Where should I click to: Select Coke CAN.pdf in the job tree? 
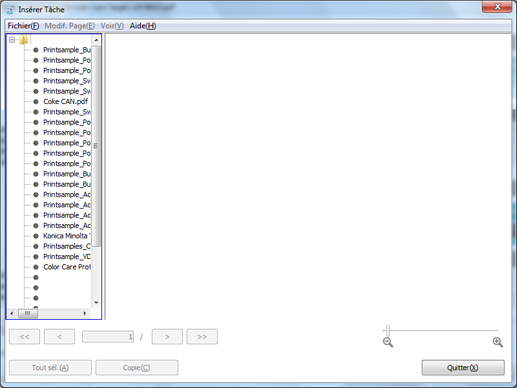[x=66, y=101]
